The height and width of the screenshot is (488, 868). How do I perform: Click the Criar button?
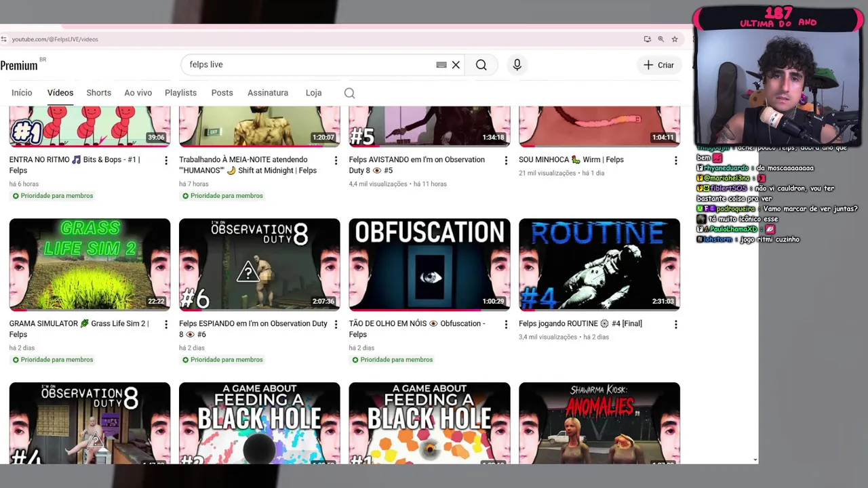tap(658, 65)
